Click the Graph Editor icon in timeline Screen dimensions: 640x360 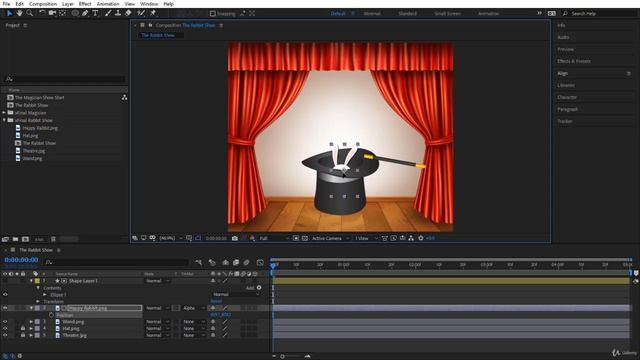(260, 262)
